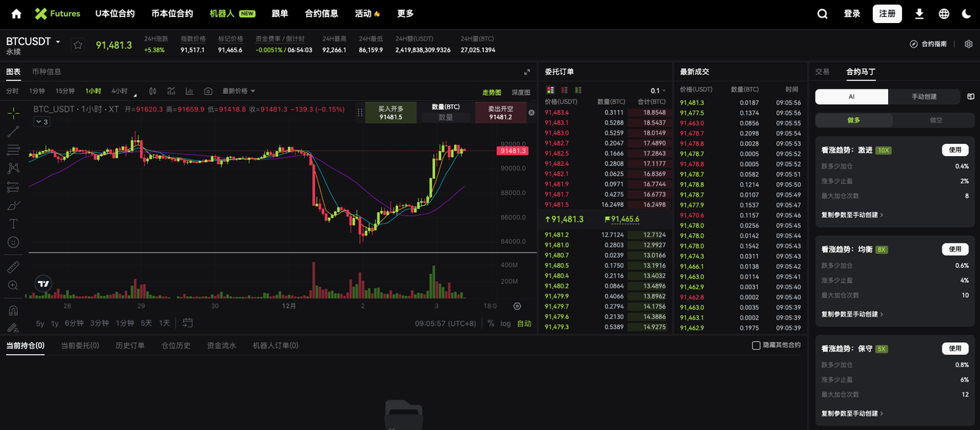Click the bar chart icon in the chart toolbar
The image size is (980, 430).
coord(188,91)
